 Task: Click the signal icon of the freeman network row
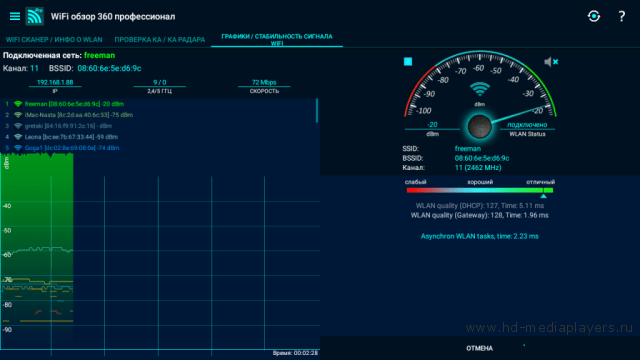18,104
